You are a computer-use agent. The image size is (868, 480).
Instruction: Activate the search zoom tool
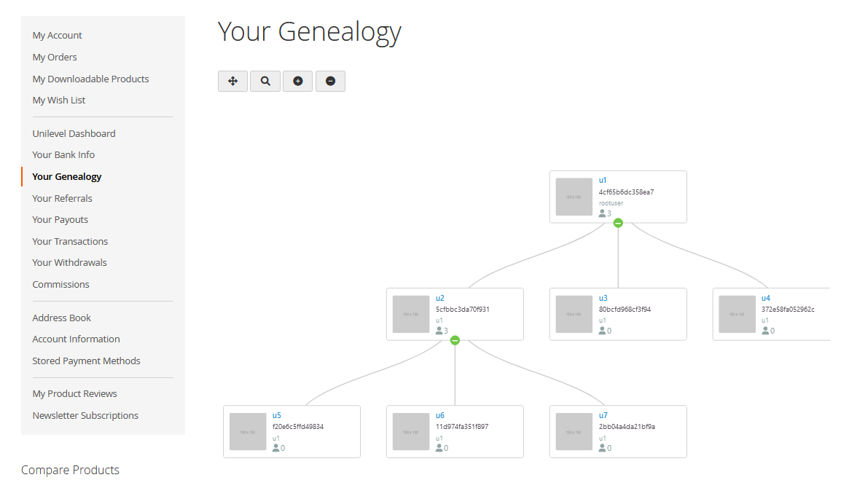click(265, 81)
